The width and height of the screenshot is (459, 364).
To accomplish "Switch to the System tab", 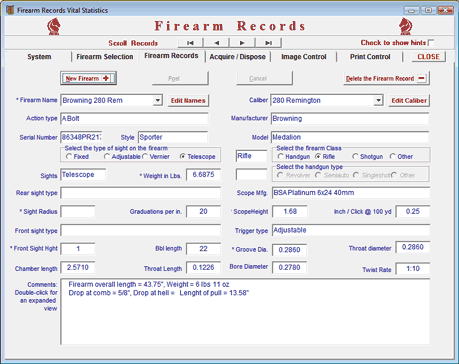I will [39, 57].
